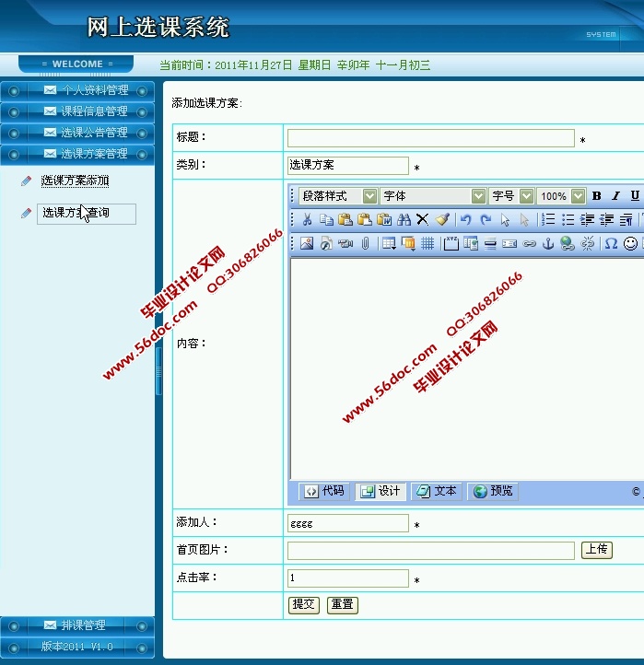Click inside the 内容 editor text area
Image resolution: width=644 pixels, height=665 pixels.
pos(467,369)
